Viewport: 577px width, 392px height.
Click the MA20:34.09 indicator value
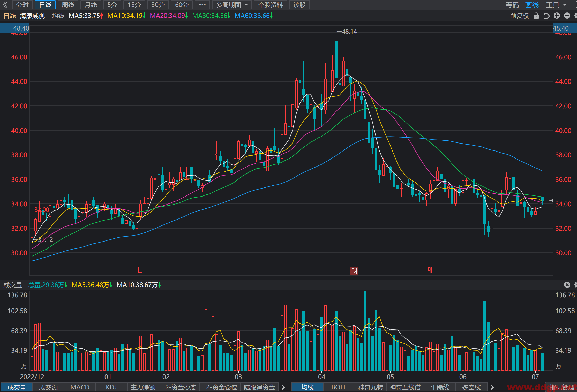click(x=169, y=16)
